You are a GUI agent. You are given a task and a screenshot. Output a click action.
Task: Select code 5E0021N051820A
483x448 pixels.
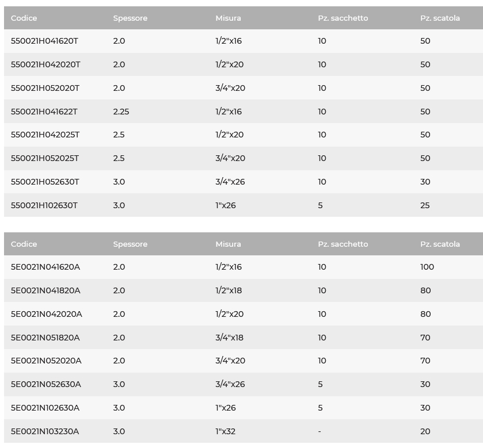click(x=45, y=338)
